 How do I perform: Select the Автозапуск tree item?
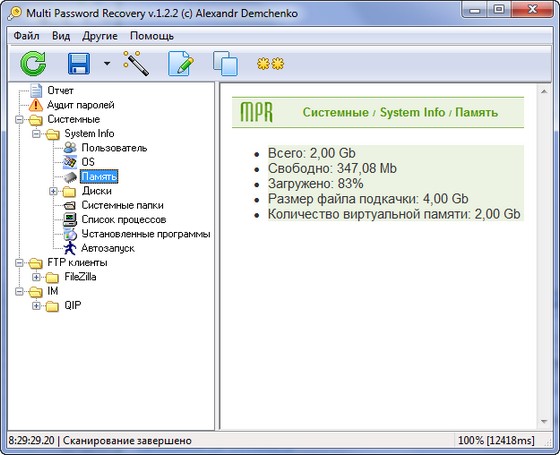pos(108,248)
